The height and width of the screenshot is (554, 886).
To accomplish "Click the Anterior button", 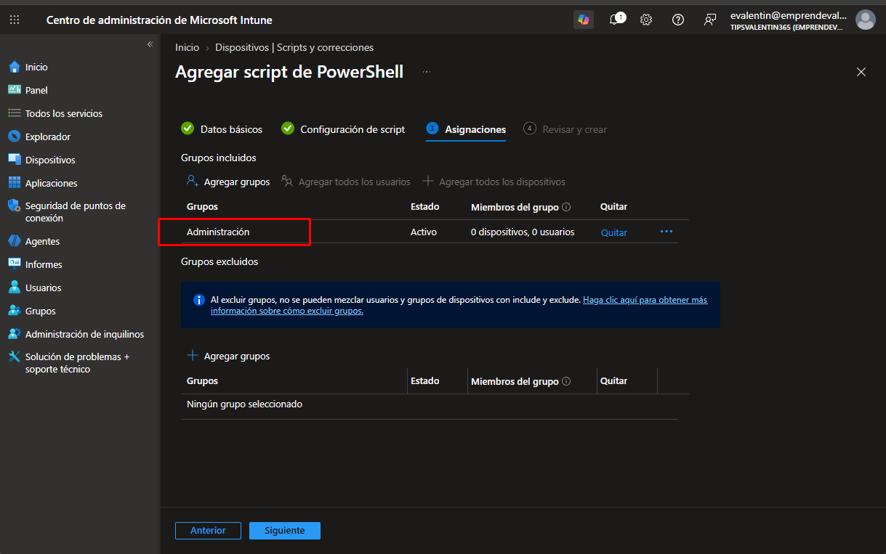I will click(x=208, y=530).
